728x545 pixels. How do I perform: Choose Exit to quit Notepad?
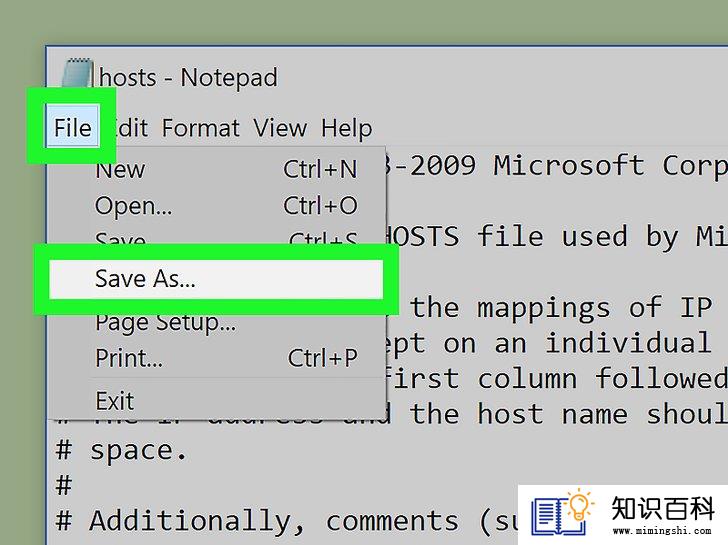225,400
